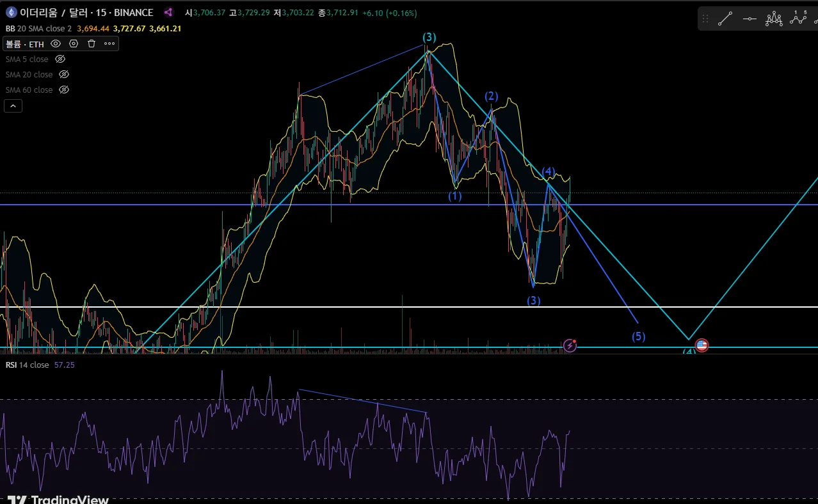Click the BB 20 SMA close indicator label
The height and width of the screenshot is (504, 818).
[38, 28]
